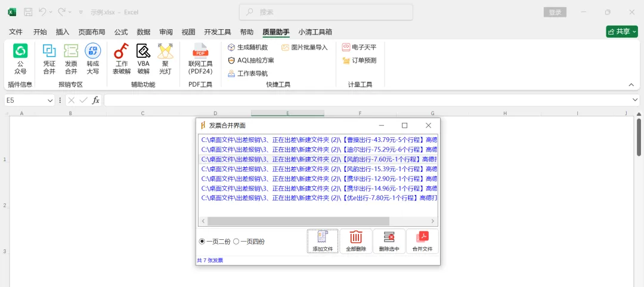Select the 优e出行-7.80元 file row
The image size is (644, 287).
(318, 197)
